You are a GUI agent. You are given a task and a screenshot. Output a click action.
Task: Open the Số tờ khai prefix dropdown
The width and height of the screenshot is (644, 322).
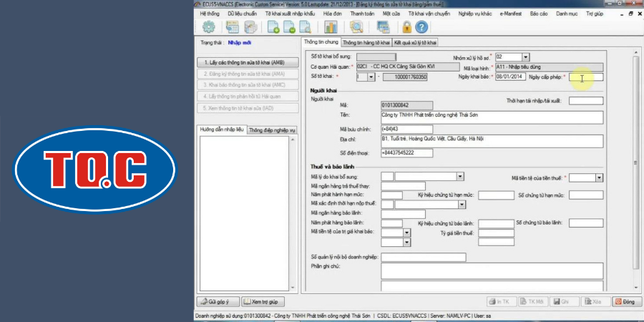[371, 77]
